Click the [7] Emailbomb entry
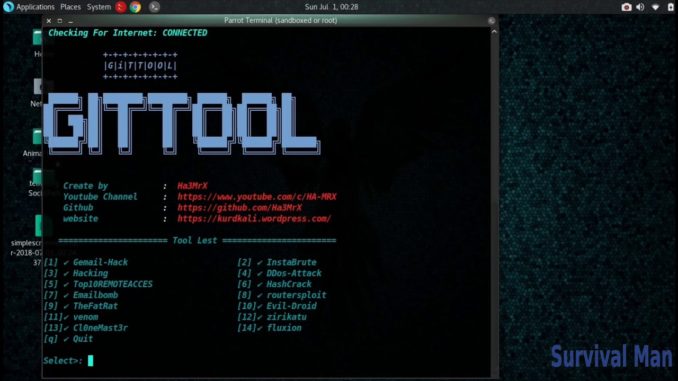 pyautogui.click(x=81, y=295)
